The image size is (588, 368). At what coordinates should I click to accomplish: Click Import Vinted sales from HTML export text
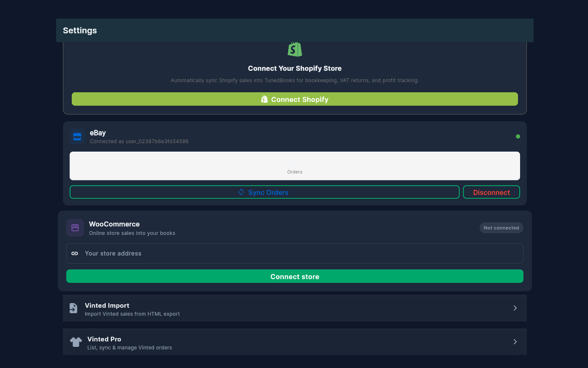tap(132, 314)
